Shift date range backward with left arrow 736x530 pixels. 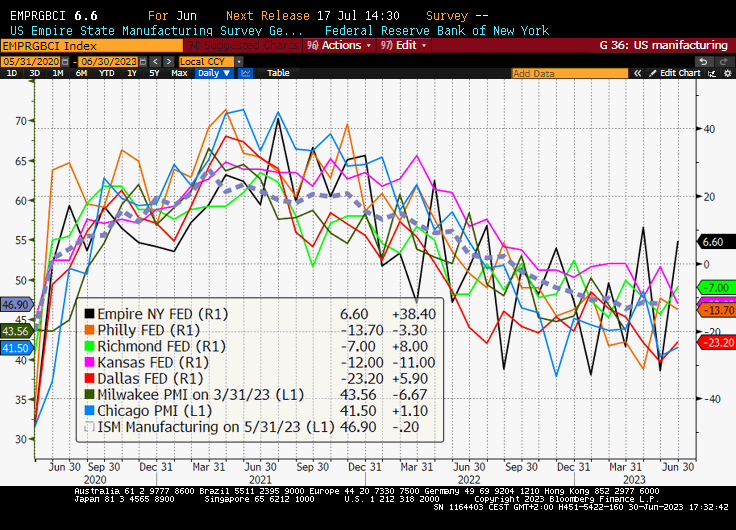pos(155,62)
